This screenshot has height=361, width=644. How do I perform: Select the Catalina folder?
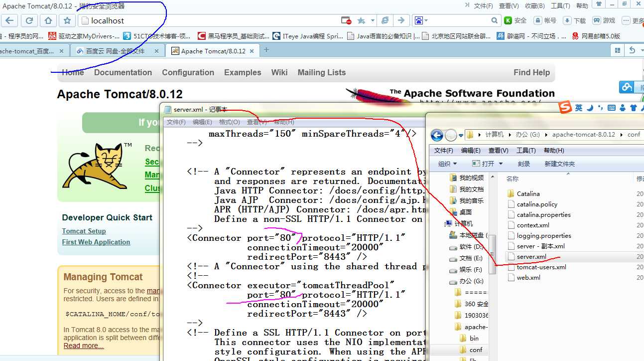tap(528, 193)
